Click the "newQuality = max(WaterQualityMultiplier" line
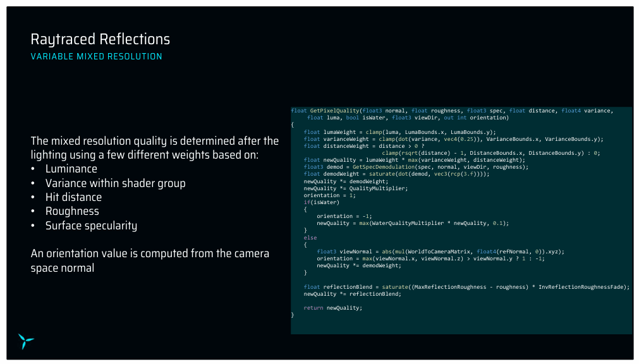Viewport: 639px width, 364px height. (x=413, y=223)
